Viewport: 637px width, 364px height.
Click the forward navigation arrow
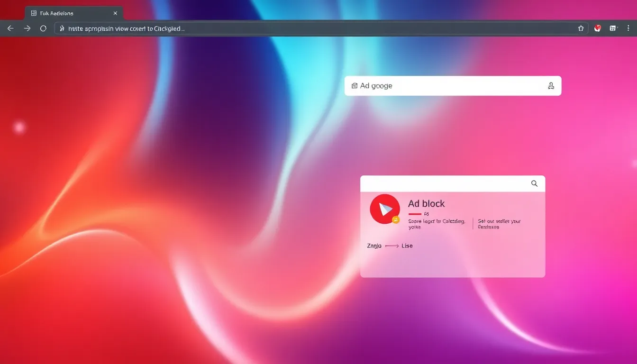tap(27, 28)
